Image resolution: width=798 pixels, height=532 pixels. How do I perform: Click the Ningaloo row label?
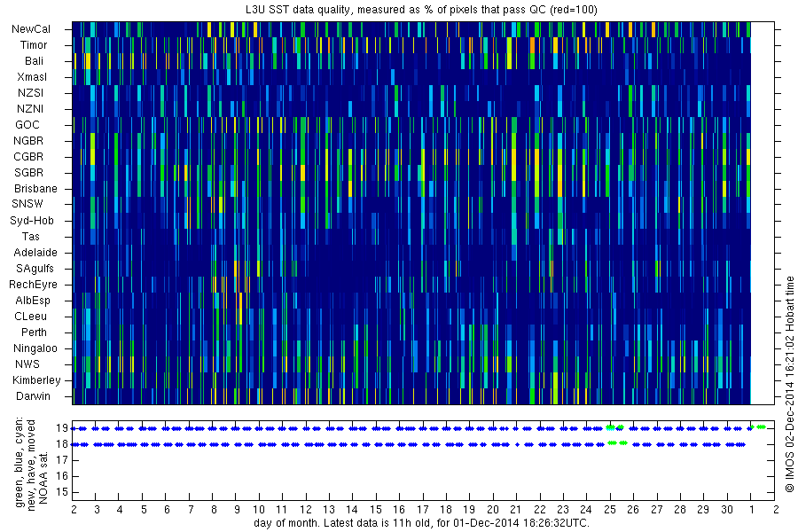[x=35, y=348]
